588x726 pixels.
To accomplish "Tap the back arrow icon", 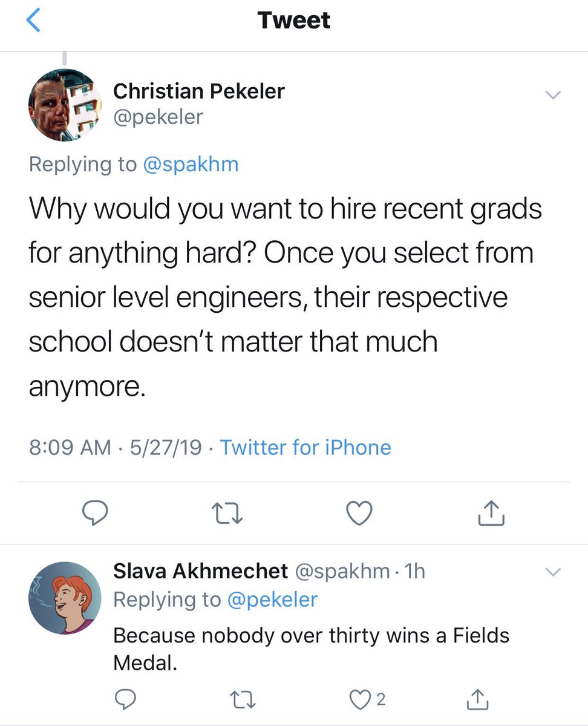I will click(34, 21).
